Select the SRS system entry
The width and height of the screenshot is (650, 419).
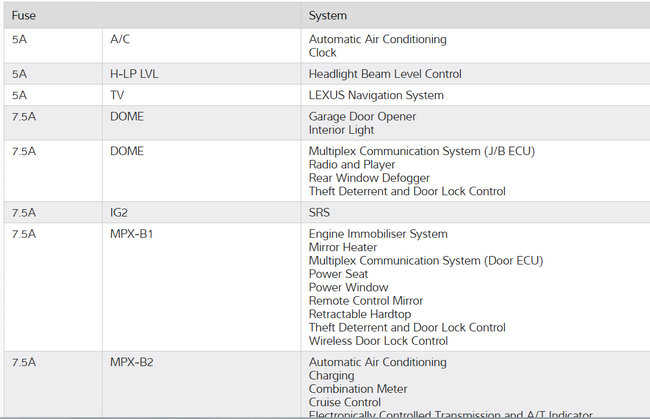[320, 213]
